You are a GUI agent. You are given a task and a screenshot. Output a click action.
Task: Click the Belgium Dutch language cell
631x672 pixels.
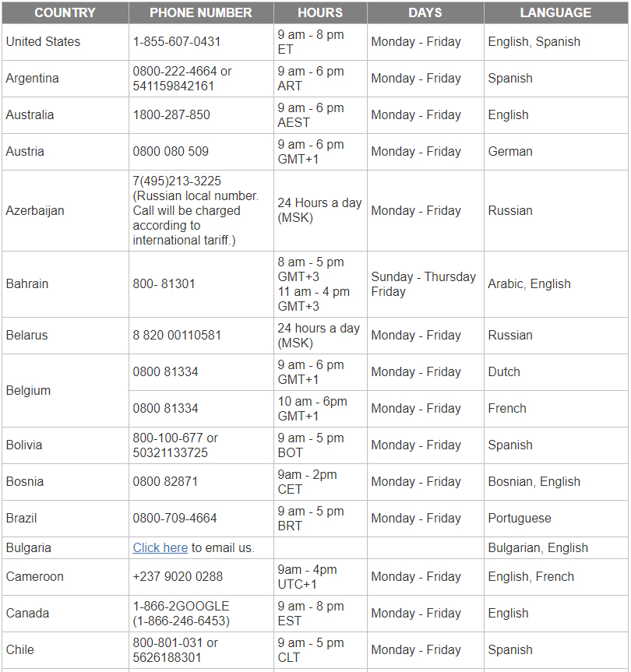[x=504, y=371]
